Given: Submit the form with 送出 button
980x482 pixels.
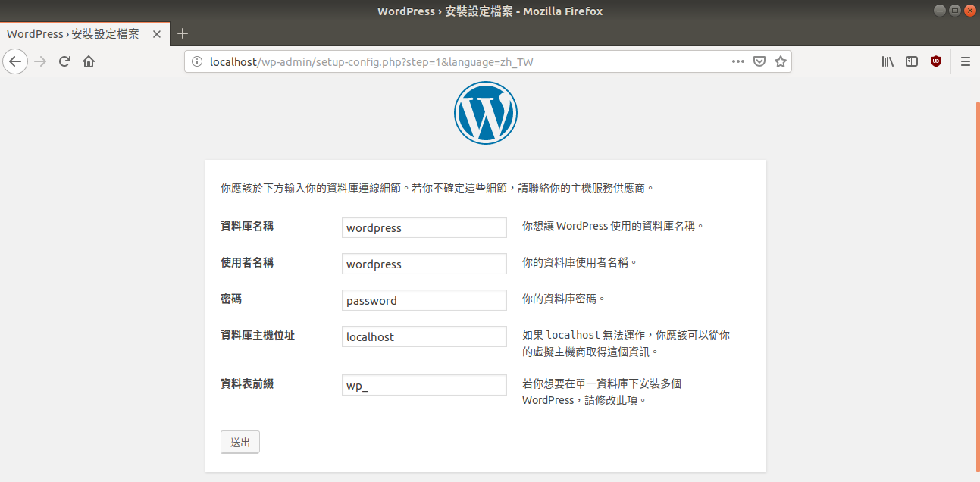Looking at the screenshot, I should [x=240, y=443].
